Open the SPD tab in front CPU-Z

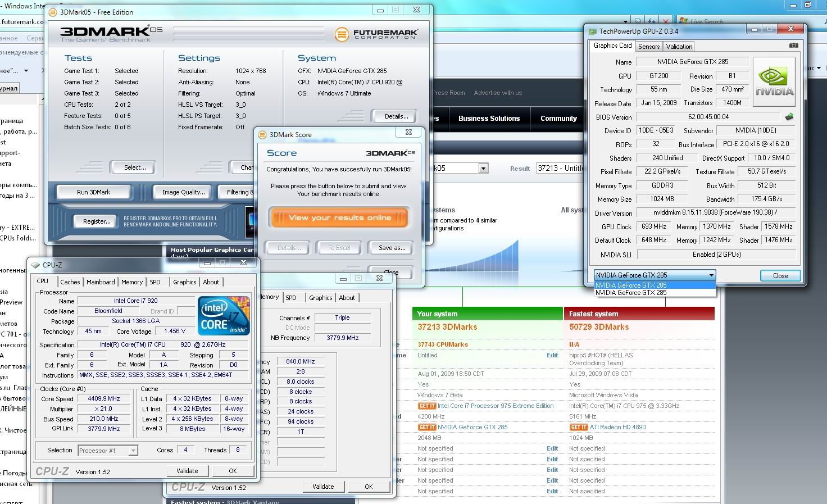tap(155, 282)
